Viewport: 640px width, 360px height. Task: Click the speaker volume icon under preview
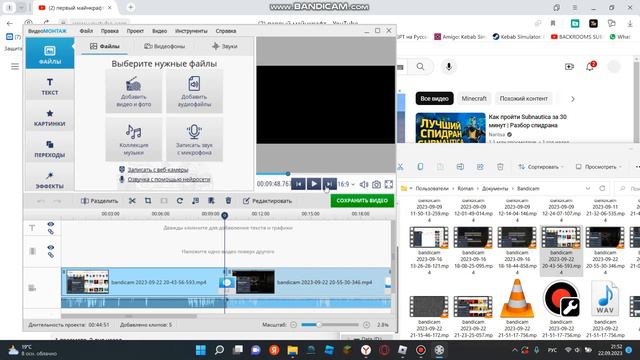point(364,184)
